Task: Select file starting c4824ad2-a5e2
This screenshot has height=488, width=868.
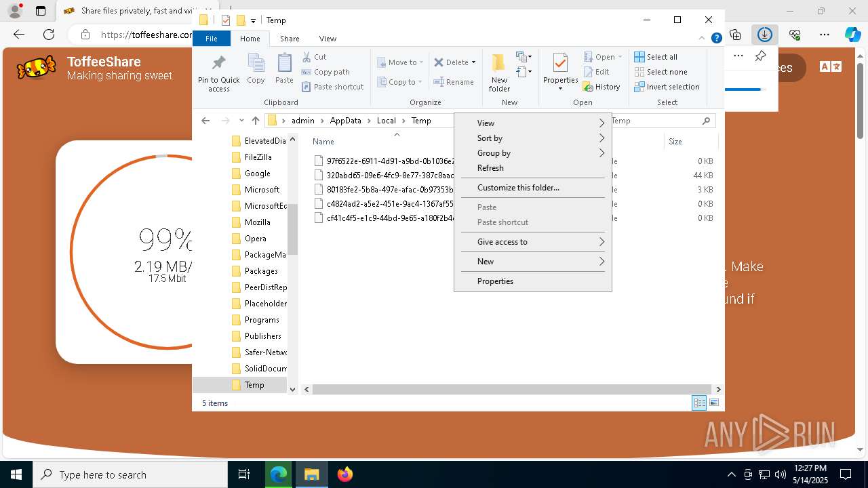Action: (384, 204)
